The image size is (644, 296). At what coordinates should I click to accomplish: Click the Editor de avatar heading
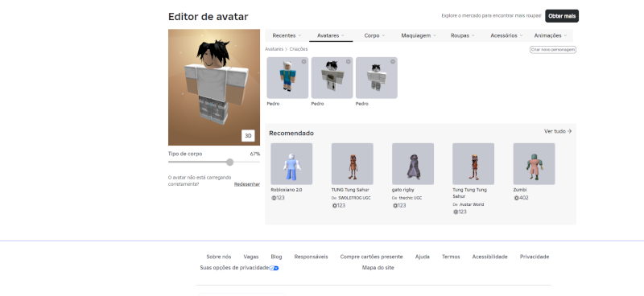click(208, 17)
